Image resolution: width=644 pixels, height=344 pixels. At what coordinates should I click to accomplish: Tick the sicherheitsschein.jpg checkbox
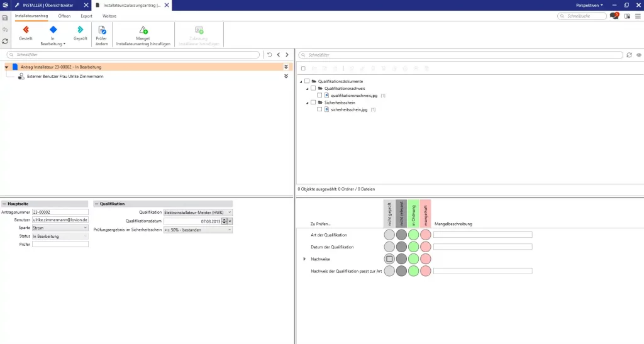[x=319, y=109]
